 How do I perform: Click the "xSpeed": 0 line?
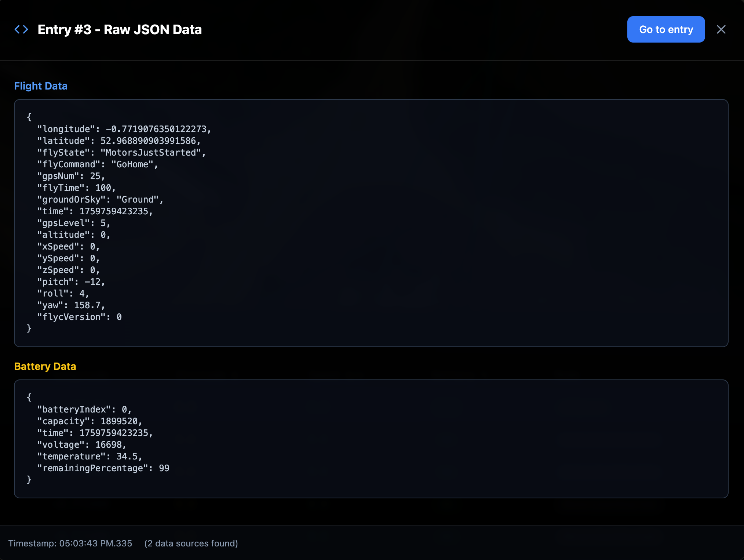click(68, 247)
